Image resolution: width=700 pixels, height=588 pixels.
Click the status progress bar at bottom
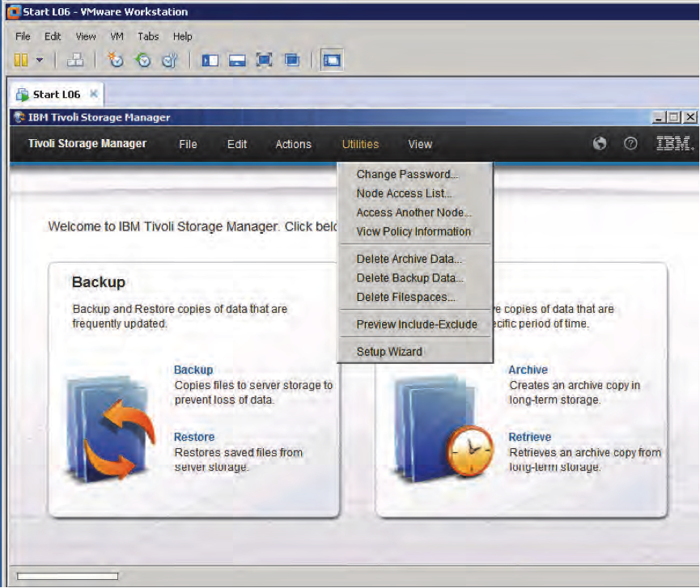[67, 576]
